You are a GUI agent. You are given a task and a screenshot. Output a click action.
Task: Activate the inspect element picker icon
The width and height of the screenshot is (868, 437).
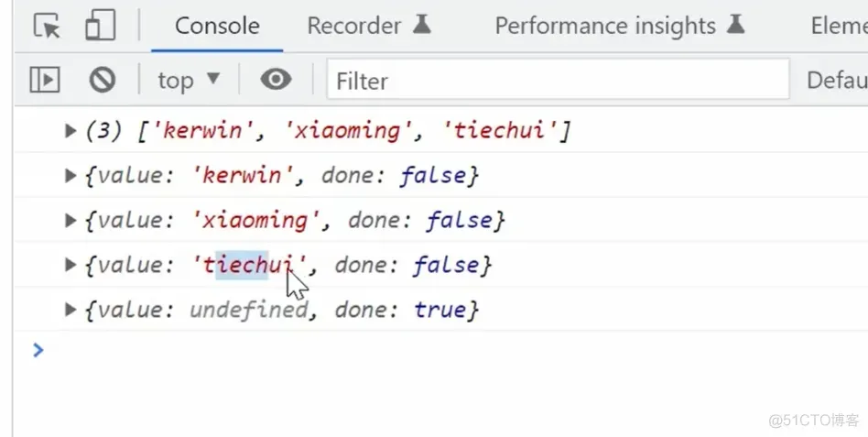pyautogui.click(x=46, y=26)
